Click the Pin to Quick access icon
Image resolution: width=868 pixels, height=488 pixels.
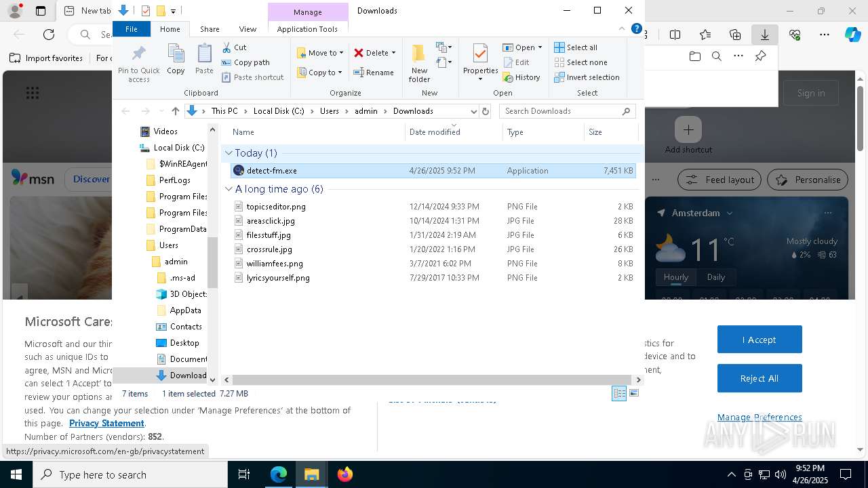[x=139, y=63]
